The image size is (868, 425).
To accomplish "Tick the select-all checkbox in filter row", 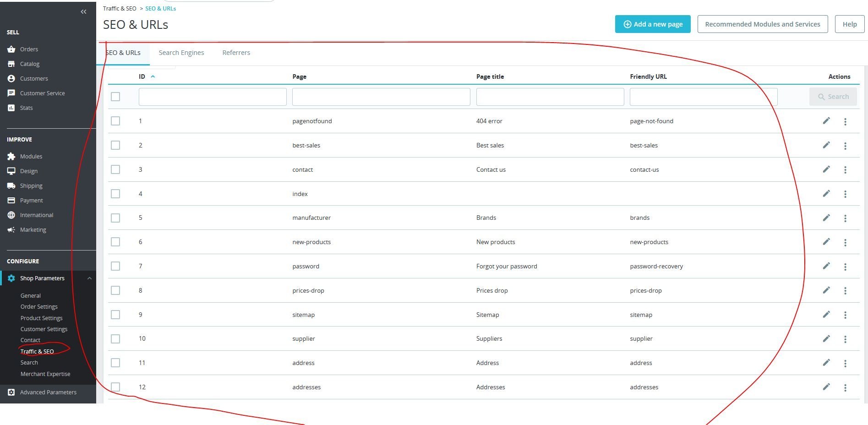I will 115,97.
